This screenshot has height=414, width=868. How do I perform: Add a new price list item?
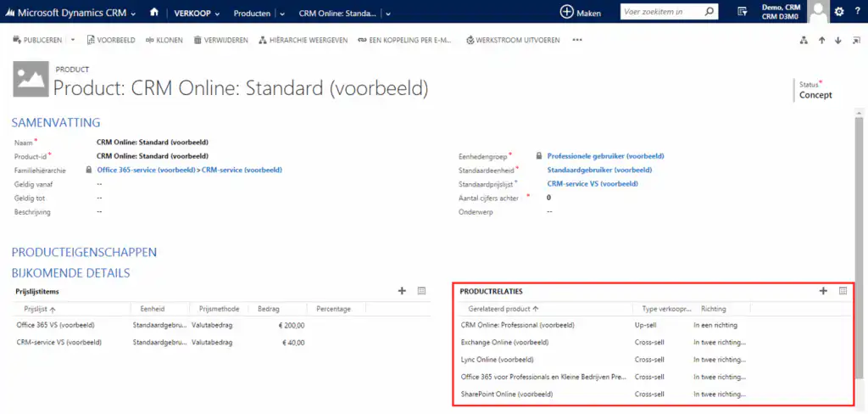pyautogui.click(x=402, y=291)
